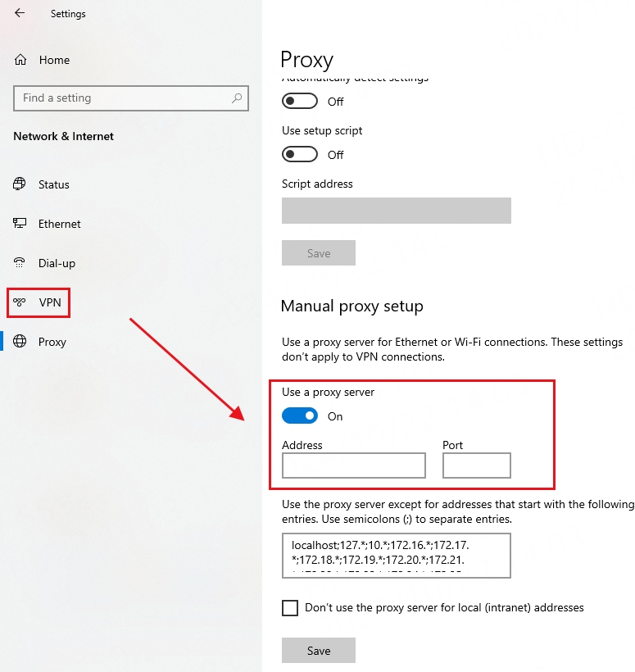
Task: Open the Ethernet settings page
Action: pos(59,224)
